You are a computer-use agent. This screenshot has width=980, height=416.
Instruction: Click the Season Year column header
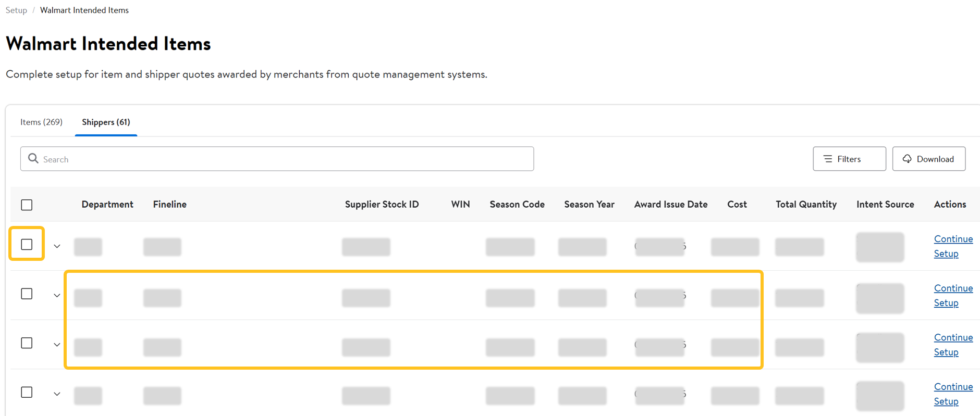click(x=589, y=204)
